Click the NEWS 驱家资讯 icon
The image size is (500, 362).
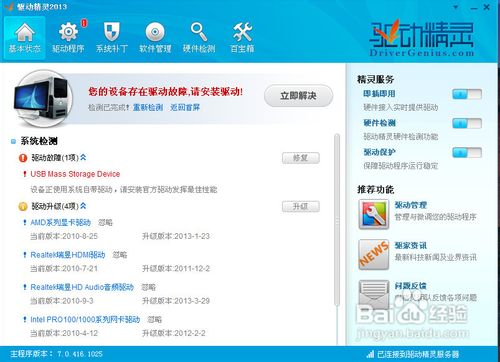click(x=374, y=254)
